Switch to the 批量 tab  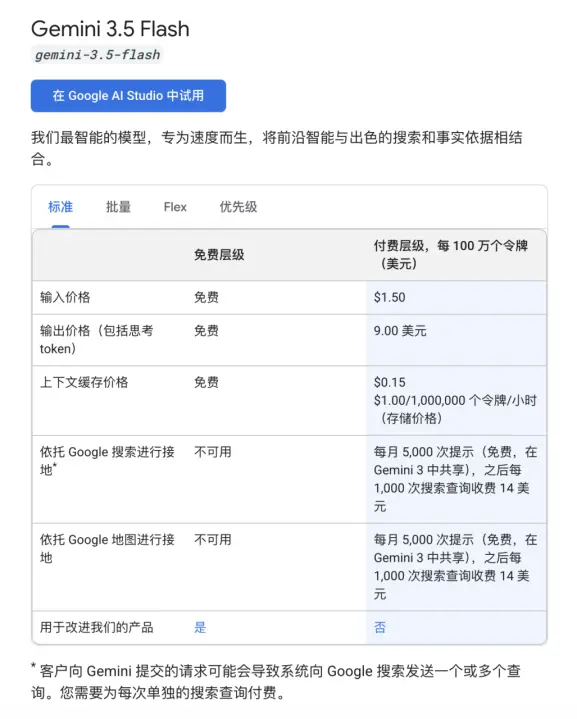[118, 207]
